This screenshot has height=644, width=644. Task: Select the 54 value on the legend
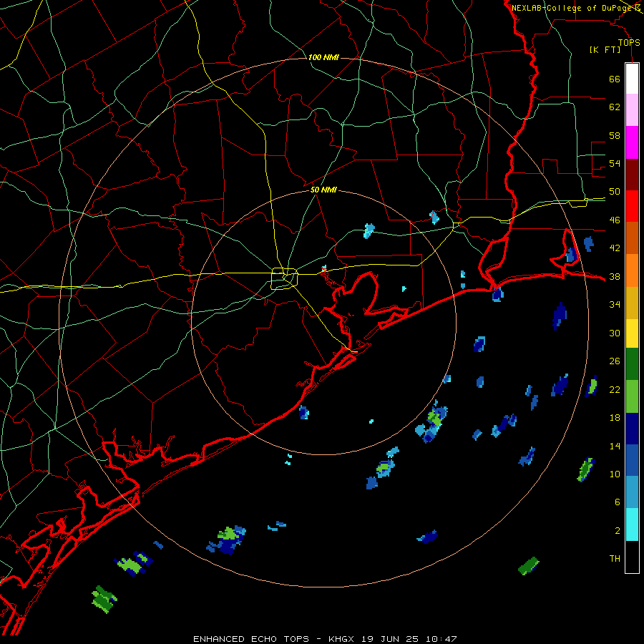(615, 163)
